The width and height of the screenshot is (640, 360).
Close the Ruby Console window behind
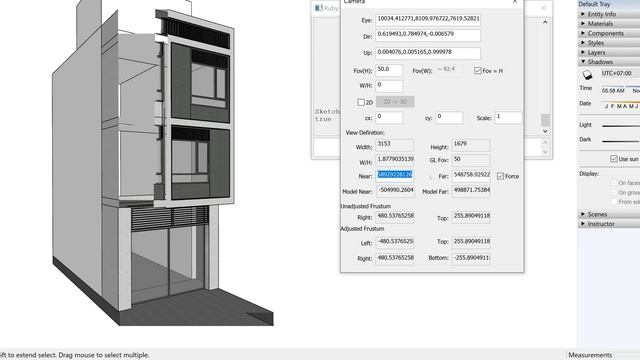click(x=543, y=8)
